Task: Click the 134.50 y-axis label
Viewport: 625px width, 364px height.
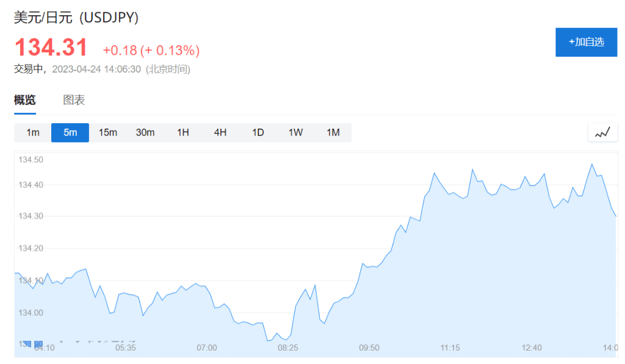Action: [31, 160]
